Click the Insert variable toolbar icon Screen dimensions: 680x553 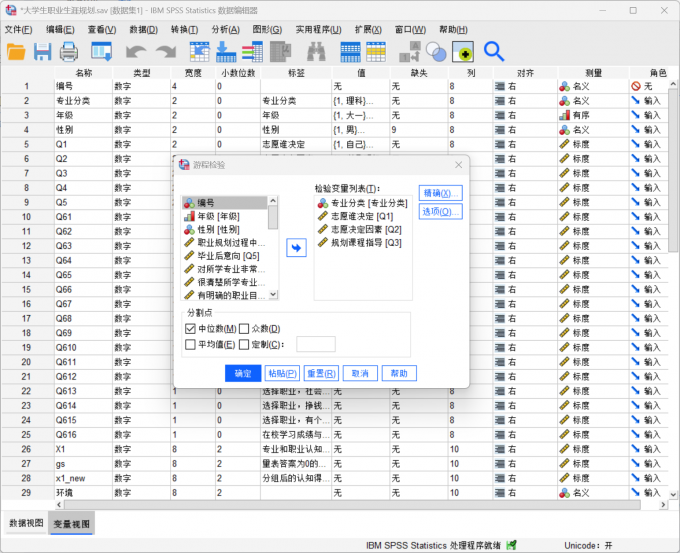pyautogui.click(x=376, y=52)
